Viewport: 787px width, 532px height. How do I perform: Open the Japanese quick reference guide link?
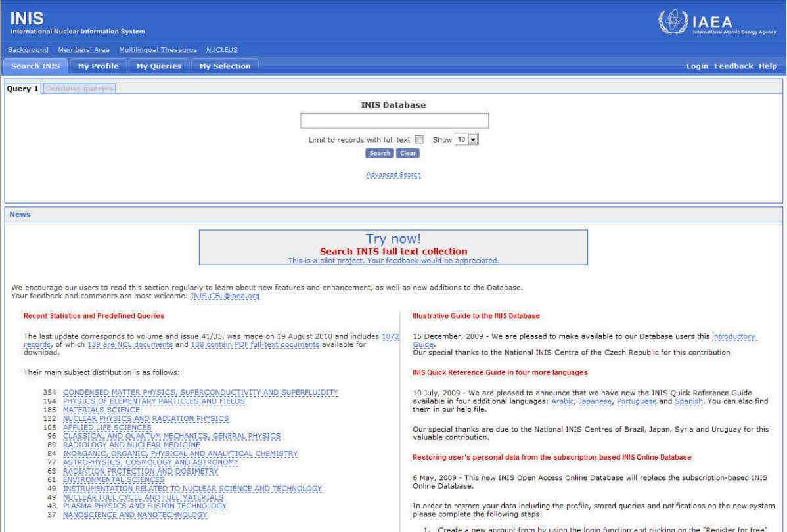coord(594,401)
